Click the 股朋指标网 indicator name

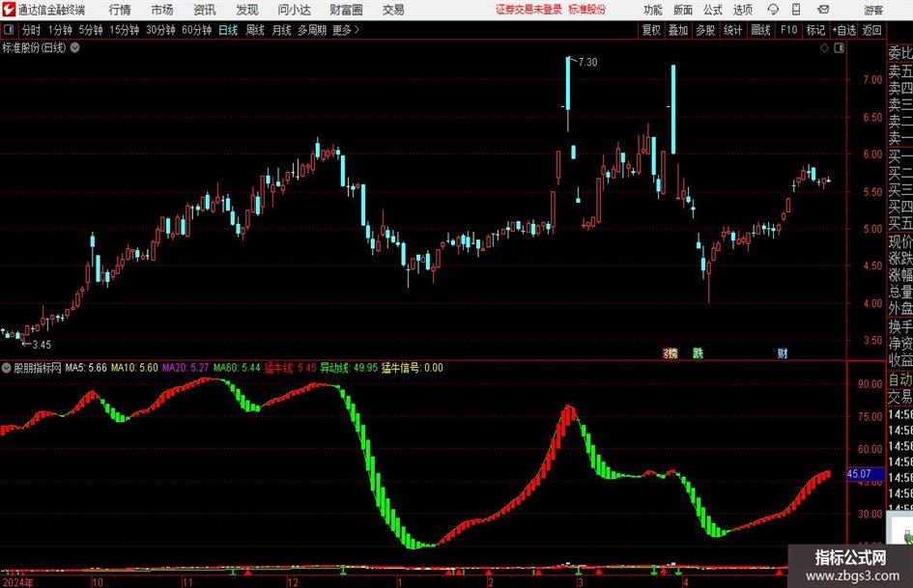(38, 368)
